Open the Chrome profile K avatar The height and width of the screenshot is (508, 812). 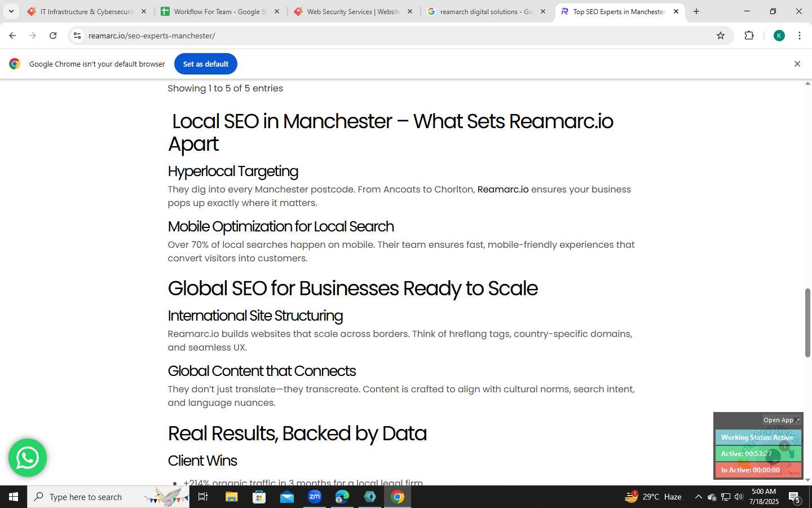pyautogui.click(x=779, y=36)
